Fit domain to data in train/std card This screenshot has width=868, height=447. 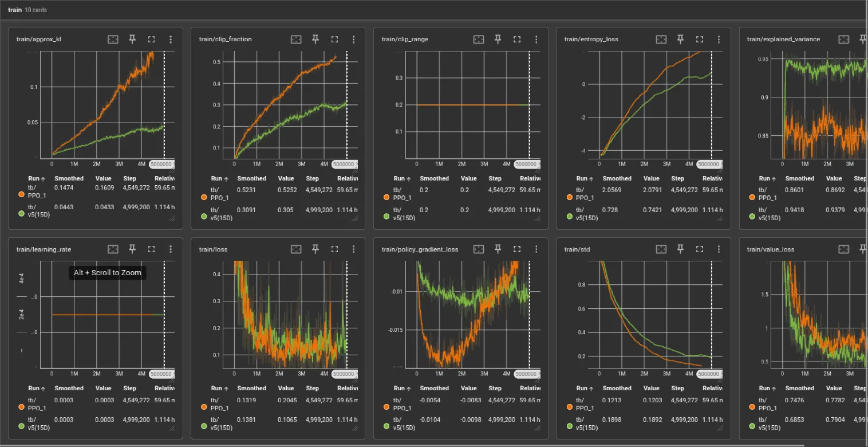coord(661,249)
